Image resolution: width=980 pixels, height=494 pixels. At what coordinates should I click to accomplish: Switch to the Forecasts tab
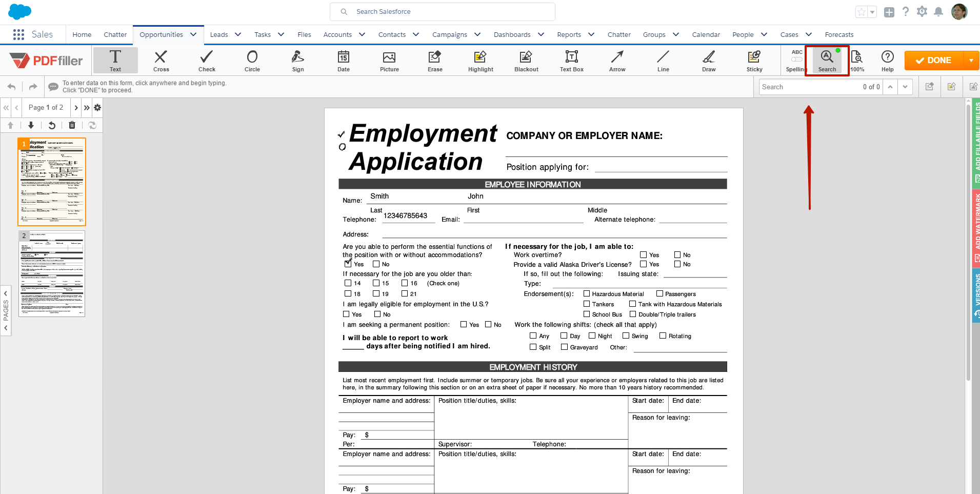coord(839,34)
